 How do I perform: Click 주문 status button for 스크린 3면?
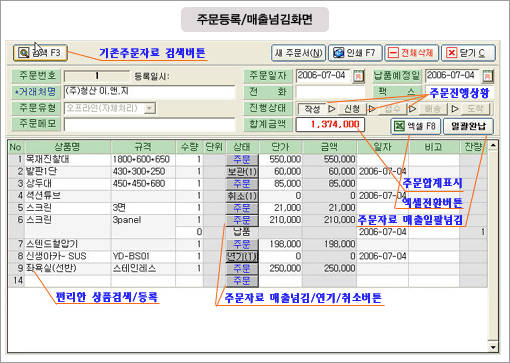tap(242, 208)
